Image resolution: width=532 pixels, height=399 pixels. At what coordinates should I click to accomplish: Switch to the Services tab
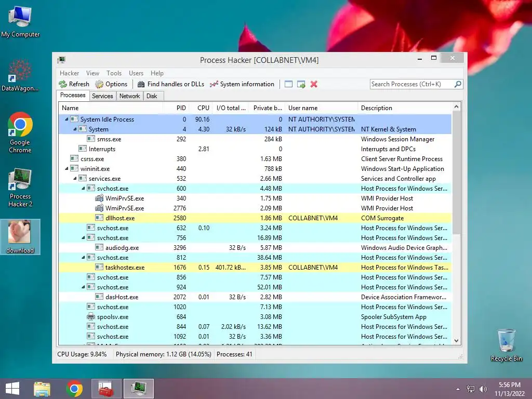(x=102, y=96)
